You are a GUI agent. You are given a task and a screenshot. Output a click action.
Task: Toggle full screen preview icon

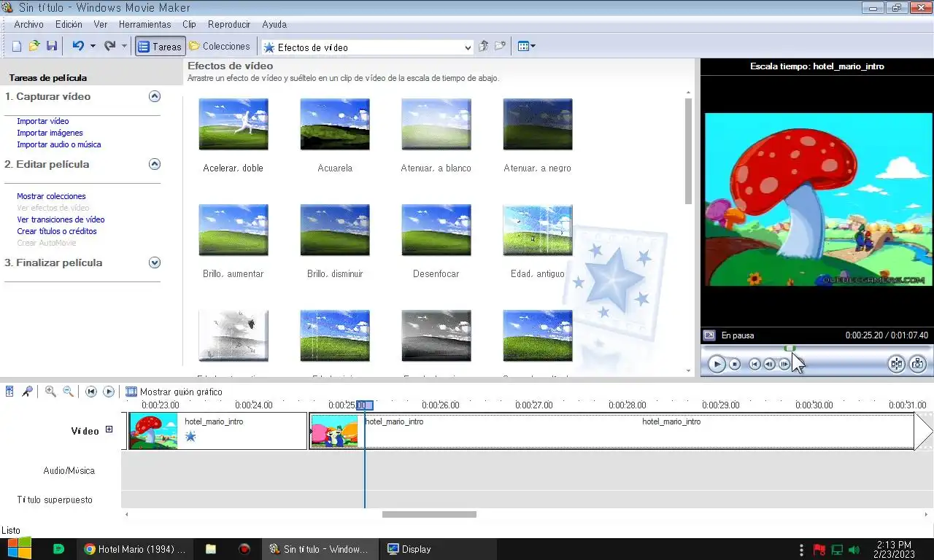click(709, 335)
